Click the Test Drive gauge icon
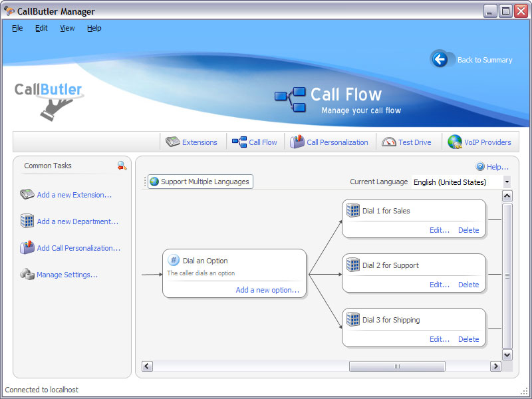The width and height of the screenshot is (532, 399). (388, 142)
